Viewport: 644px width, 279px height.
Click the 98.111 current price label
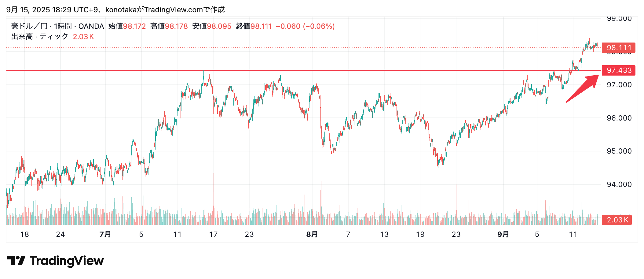(618, 48)
